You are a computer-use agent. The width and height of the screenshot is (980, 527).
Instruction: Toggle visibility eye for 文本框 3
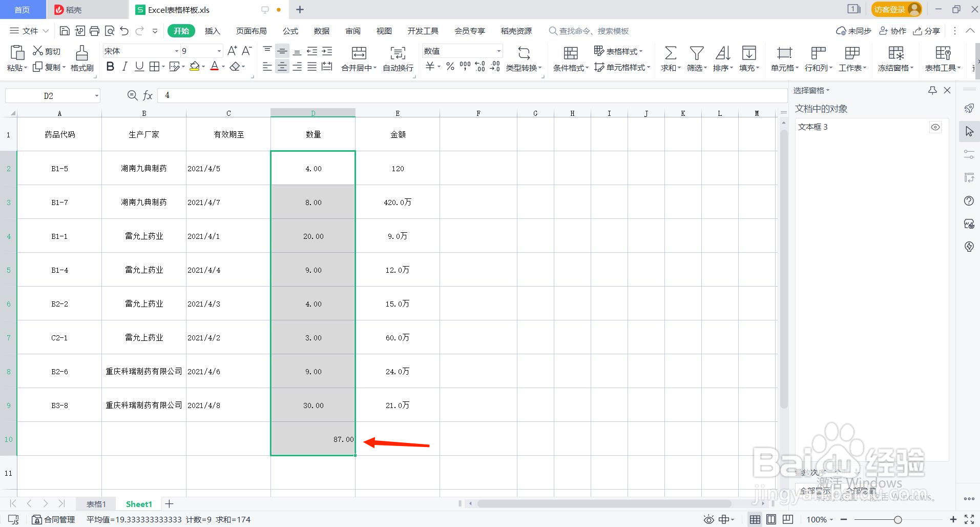935,127
